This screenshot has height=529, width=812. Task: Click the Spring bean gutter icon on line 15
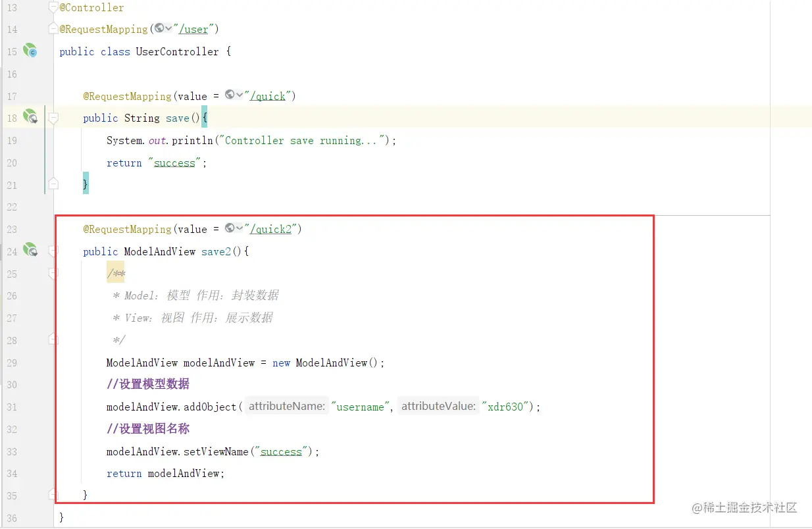[x=30, y=51]
